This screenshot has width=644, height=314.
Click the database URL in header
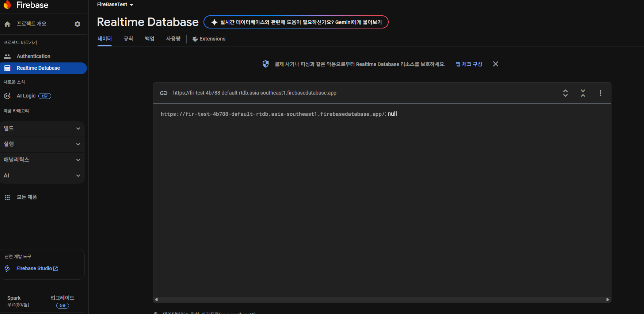click(255, 93)
